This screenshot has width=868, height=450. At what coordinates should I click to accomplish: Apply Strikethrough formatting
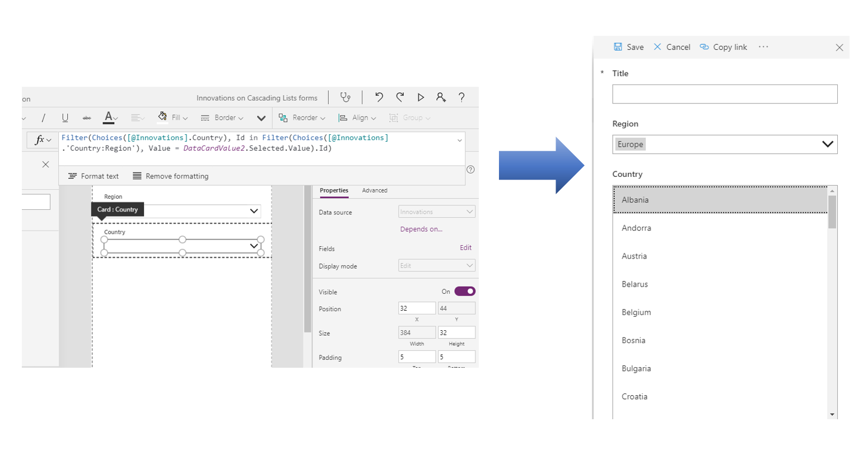(86, 118)
